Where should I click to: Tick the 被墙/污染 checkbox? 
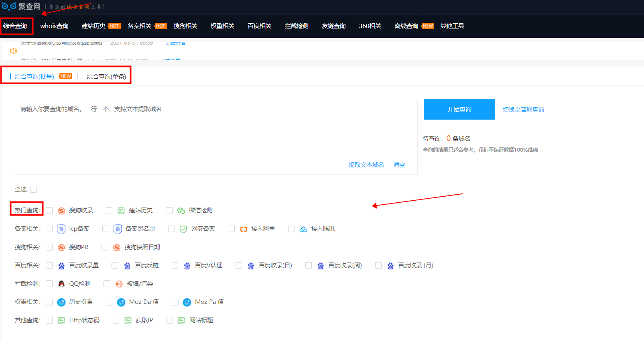click(107, 283)
